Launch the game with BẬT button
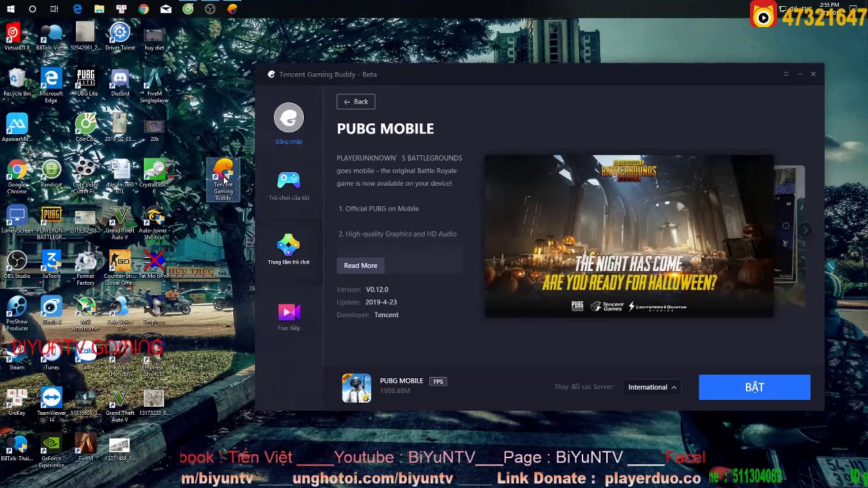868x488 pixels. [755, 387]
